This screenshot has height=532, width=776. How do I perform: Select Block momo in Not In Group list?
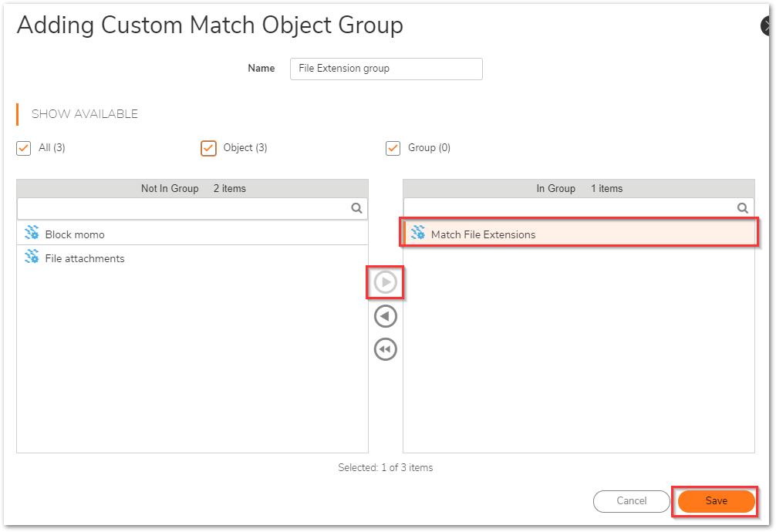click(75, 234)
